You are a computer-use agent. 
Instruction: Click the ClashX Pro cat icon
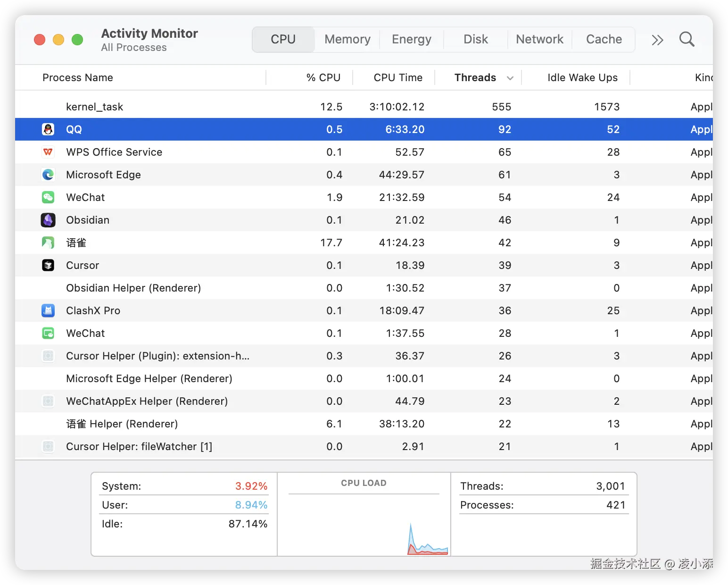[48, 310]
